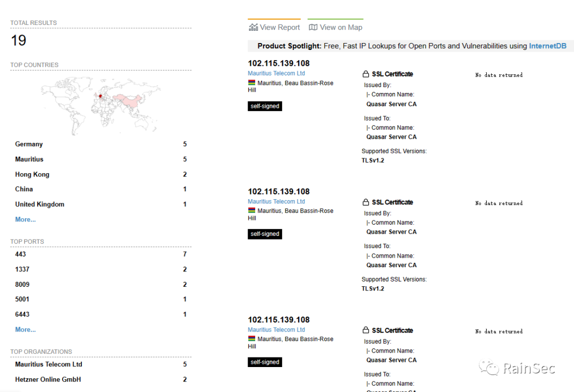Expand More under Top Ports
The width and height of the screenshot is (574, 392).
pyautogui.click(x=26, y=329)
